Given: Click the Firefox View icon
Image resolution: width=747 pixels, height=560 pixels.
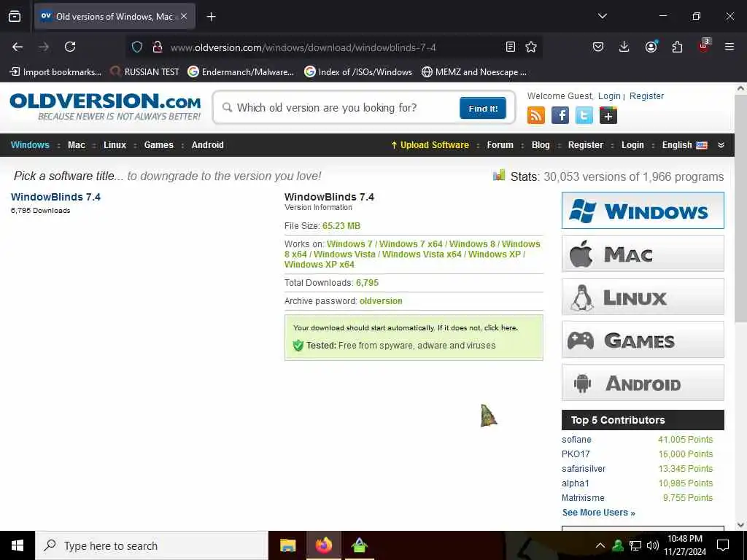Looking at the screenshot, I should pos(15,16).
